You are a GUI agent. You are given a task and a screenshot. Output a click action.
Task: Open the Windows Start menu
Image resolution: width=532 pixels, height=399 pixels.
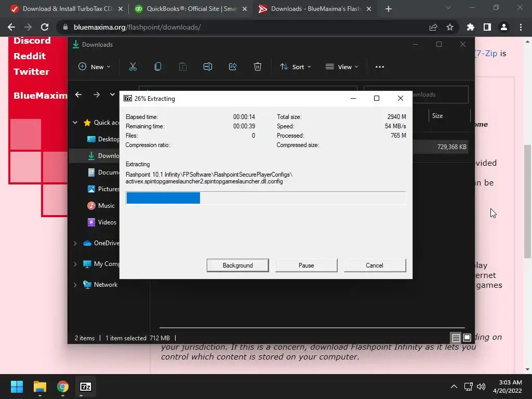coord(17,387)
